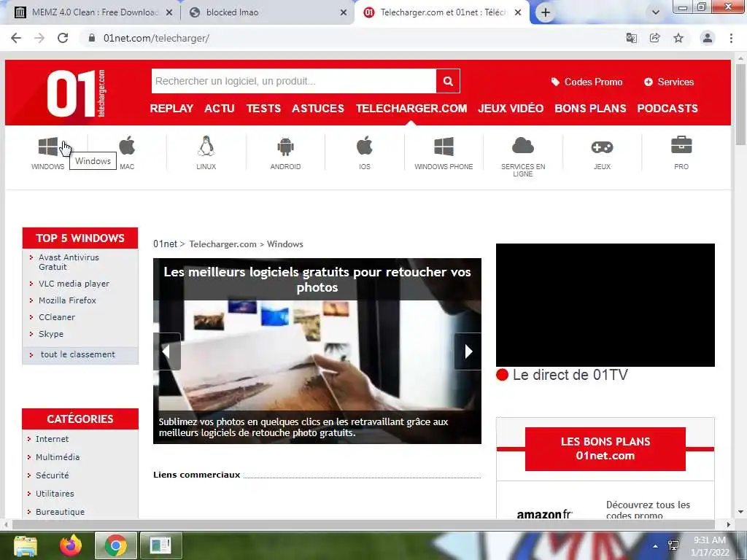The width and height of the screenshot is (747, 560).
Task: Open Avast Antivirus Gratuit link
Action: pyautogui.click(x=69, y=262)
